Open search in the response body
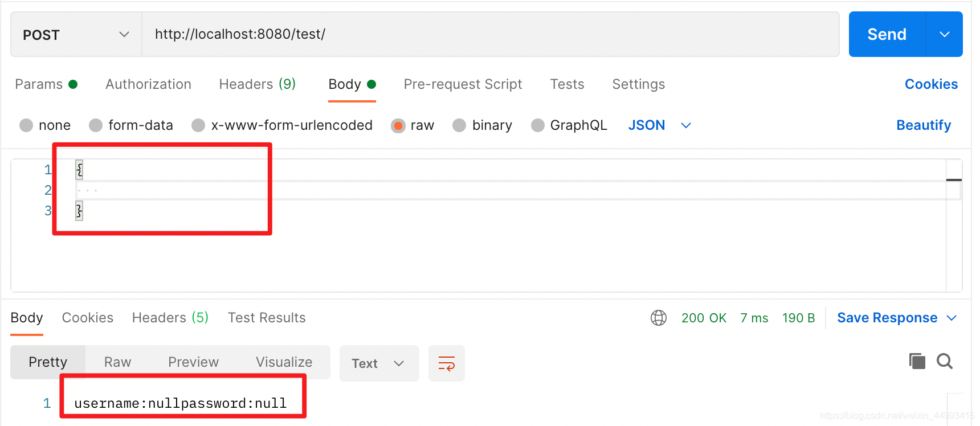The height and width of the screenshot is (426, 980). click(944, 361)
